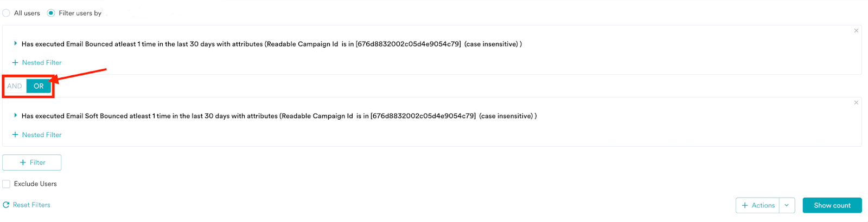This screenshot has width=868, height=222.
Task: Click the Reset Filters refresh icon
Action: pyautogui.click(x=6, y=205)
